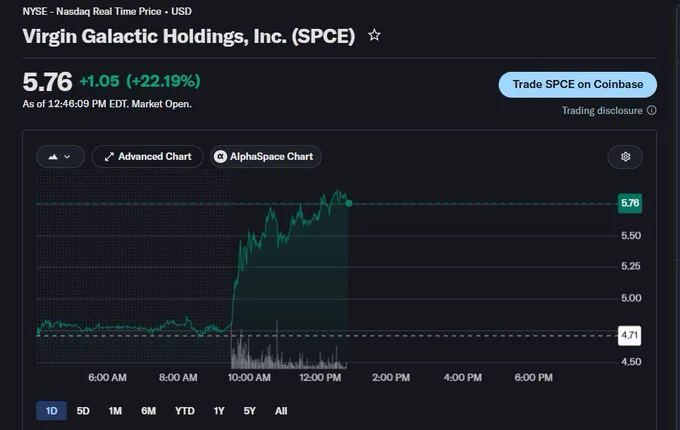The image size is (680, 430).
Task: Click the Trading disclosure info icon
Action: [651, 111]
